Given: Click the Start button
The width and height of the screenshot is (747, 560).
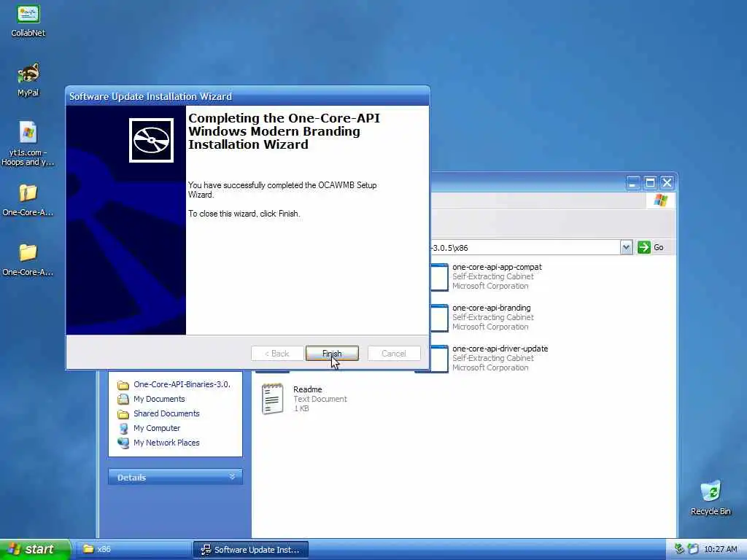Looking at the screenshot, I should coord(35,549).
